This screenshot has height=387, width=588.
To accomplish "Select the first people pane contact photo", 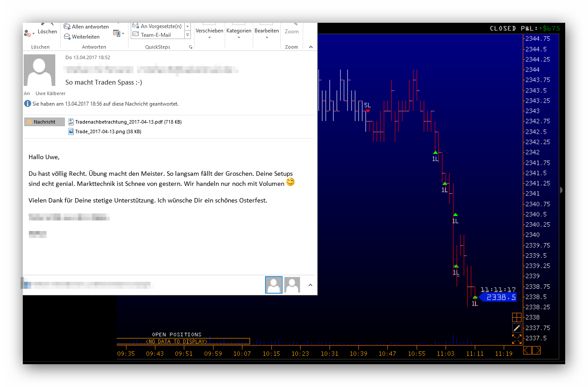I will (273, 285).
